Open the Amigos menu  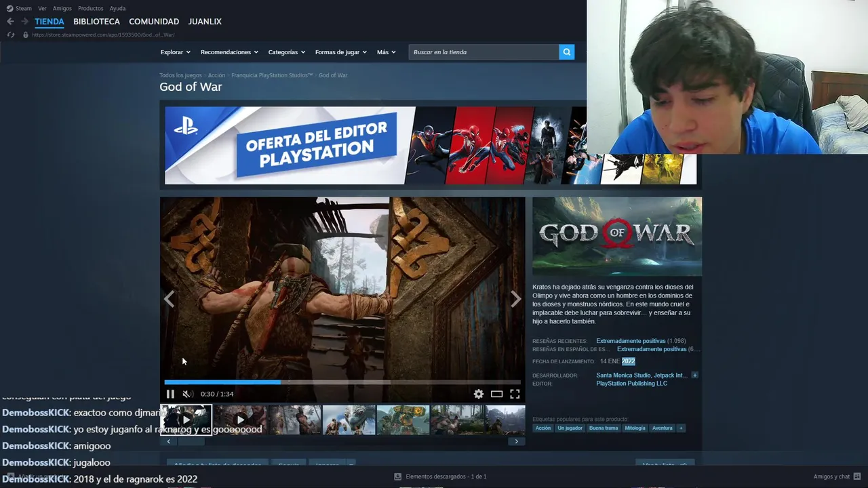pos(62,8)
